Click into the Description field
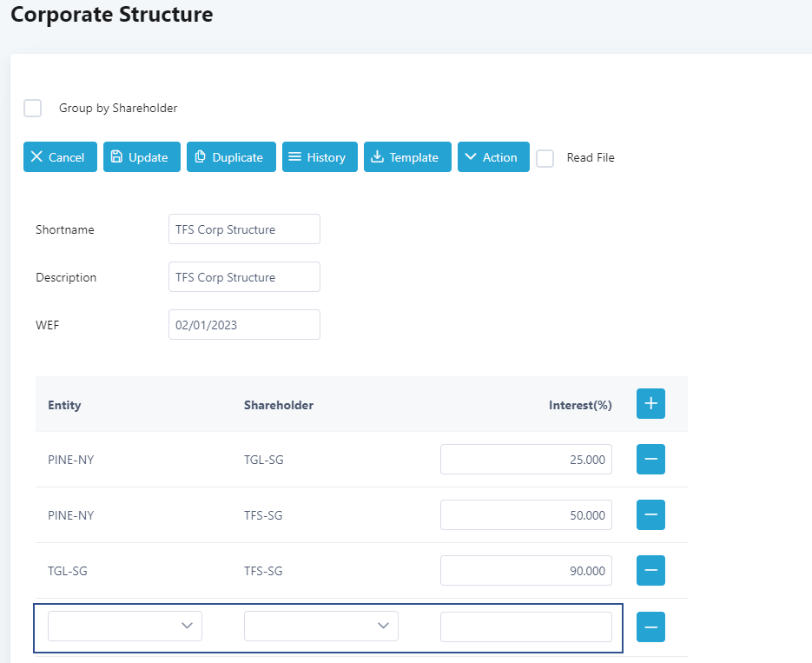This screenshot has height=663, width=812. (x=244, y=277)
